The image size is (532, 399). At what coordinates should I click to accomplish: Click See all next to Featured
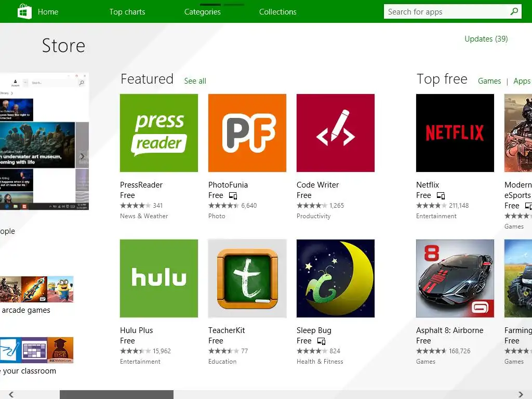(x=195, y=81)
